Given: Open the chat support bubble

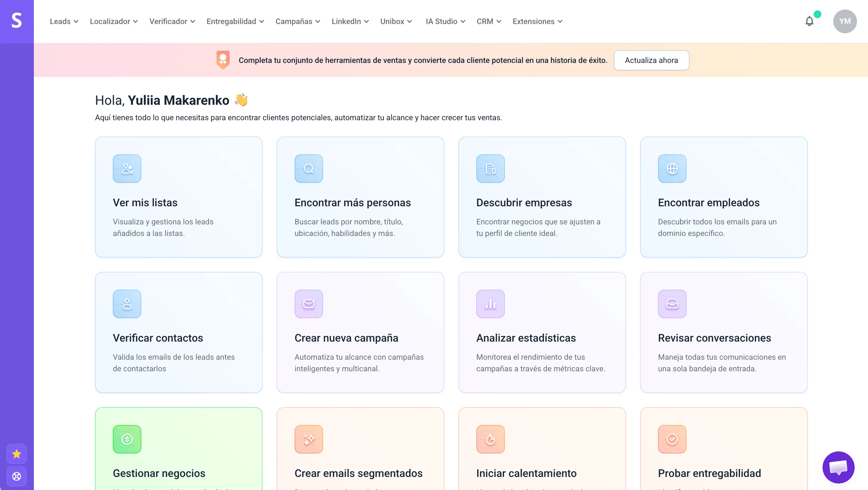Looking at the screenshot, I should pos(839,467).
